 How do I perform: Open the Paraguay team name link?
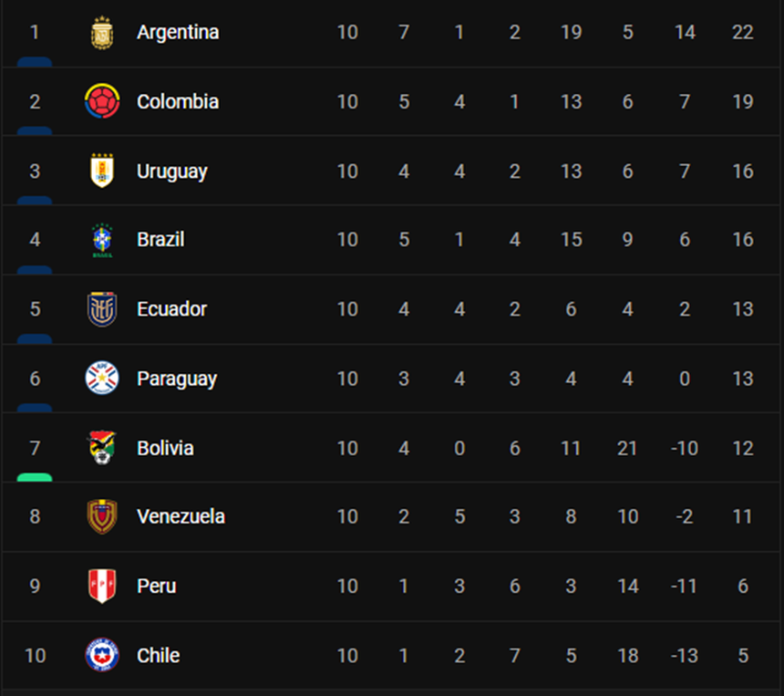(177, 378)
